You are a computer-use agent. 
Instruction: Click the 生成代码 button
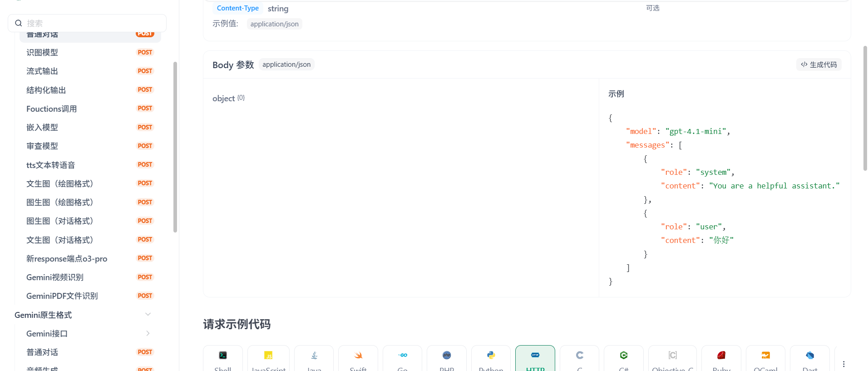coord(819,64)
